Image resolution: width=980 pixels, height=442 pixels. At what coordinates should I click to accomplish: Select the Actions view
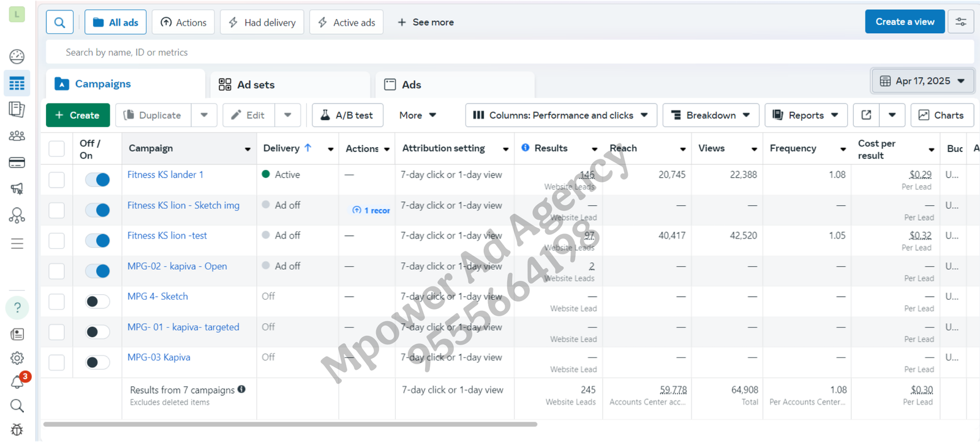point(183,22)
